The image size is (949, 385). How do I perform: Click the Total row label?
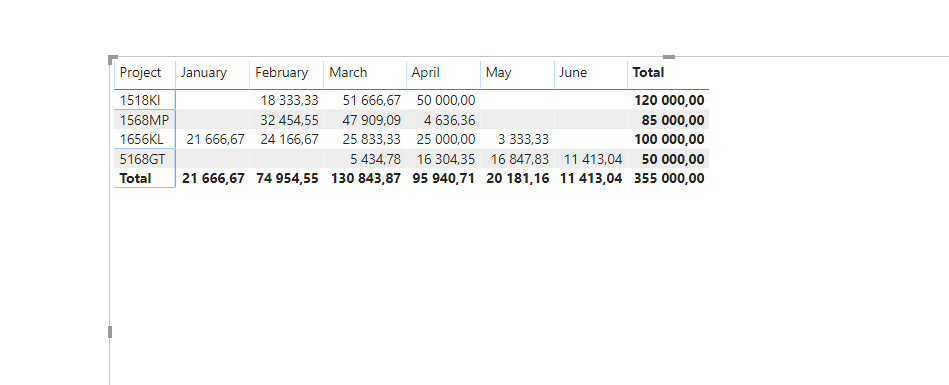136,179
